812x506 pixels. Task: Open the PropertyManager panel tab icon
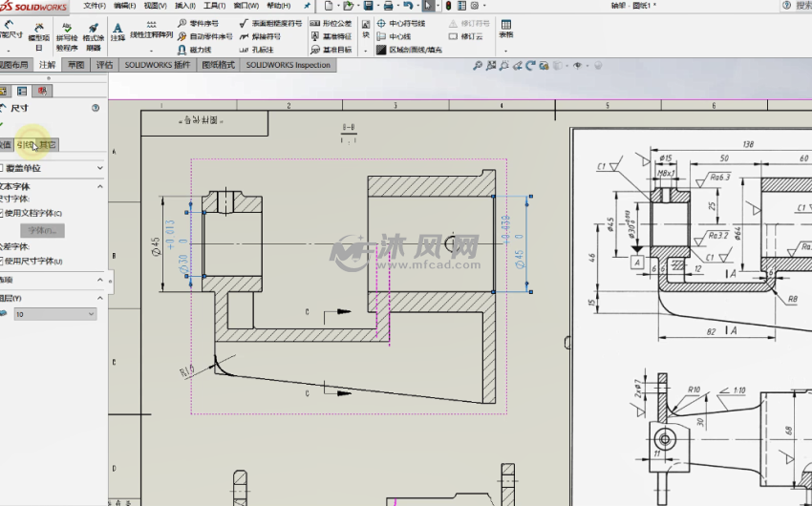[x=22, y=91]
